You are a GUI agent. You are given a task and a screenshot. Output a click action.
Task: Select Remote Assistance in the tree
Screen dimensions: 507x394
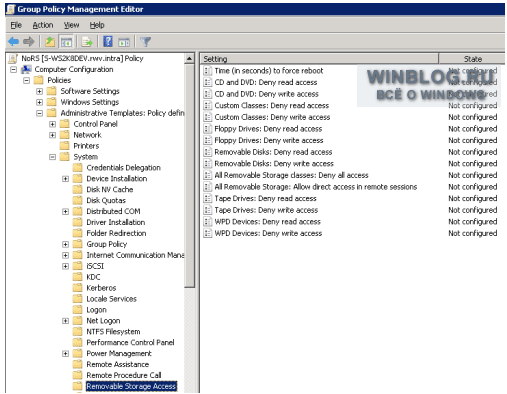click(x=118, y=364)
